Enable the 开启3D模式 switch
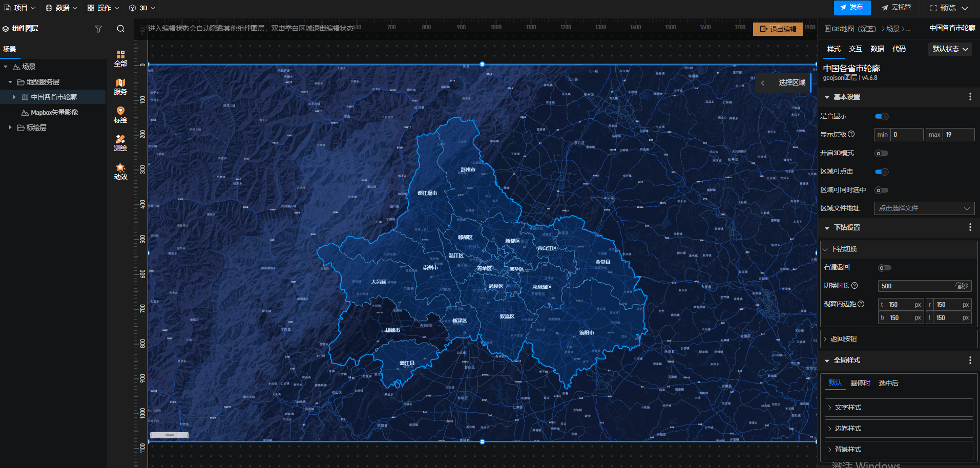Viewport: 980px width, 468px height. coord(881,153)
